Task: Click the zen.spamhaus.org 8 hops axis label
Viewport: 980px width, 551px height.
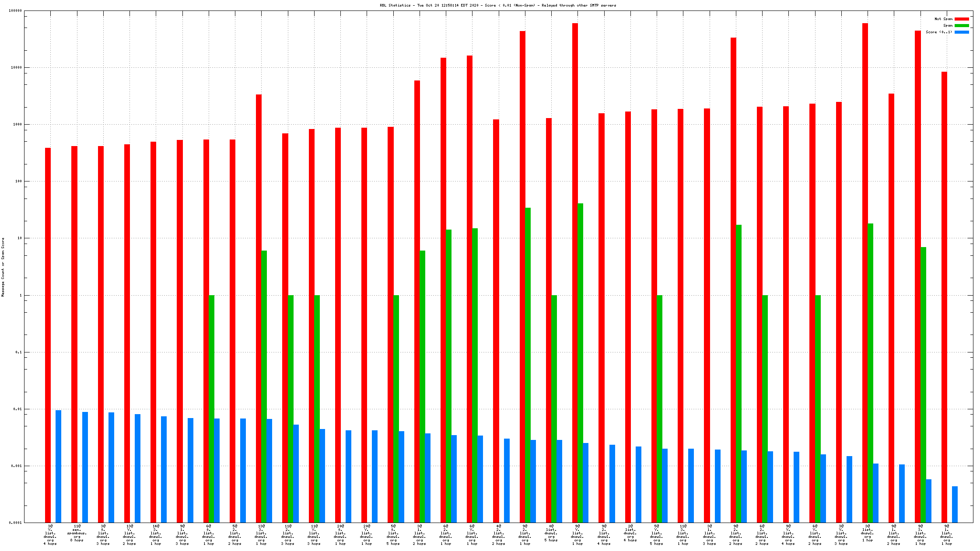Action: pyautogui.click(x=77, y=533)
